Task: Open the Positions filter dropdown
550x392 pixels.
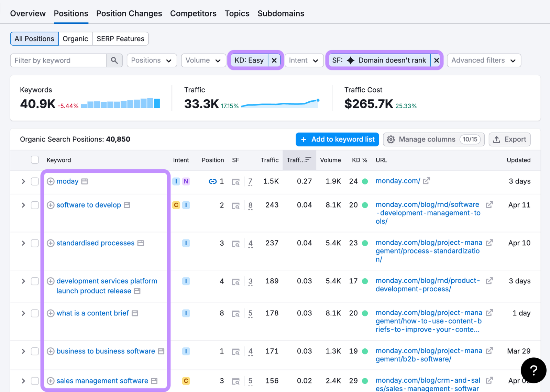Action: click(x=152, y=60)
